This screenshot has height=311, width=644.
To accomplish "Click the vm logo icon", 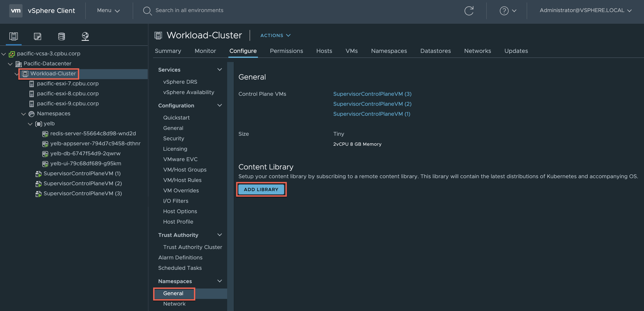I will point(16,10).
